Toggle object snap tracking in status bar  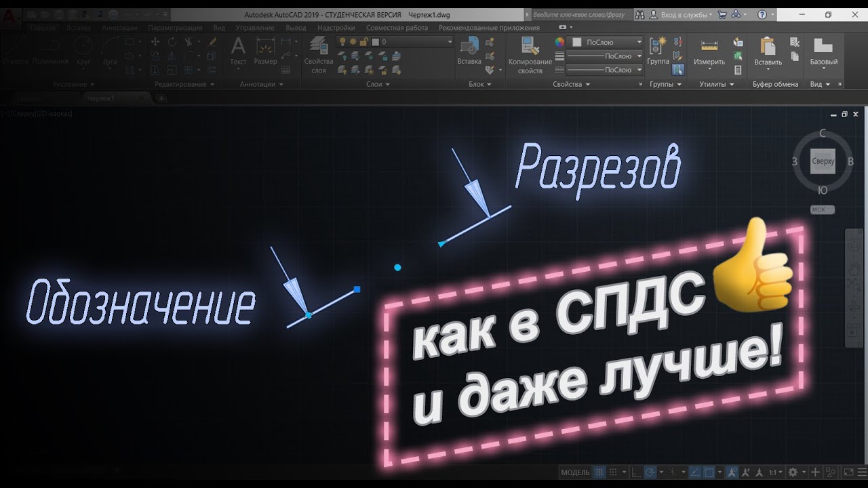pos(695,472)
